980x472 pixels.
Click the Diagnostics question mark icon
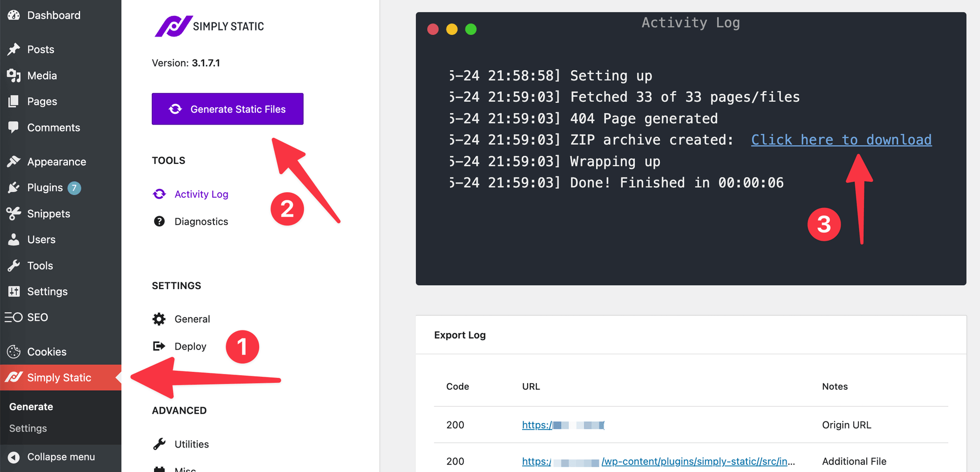click(x=159, y=222)
